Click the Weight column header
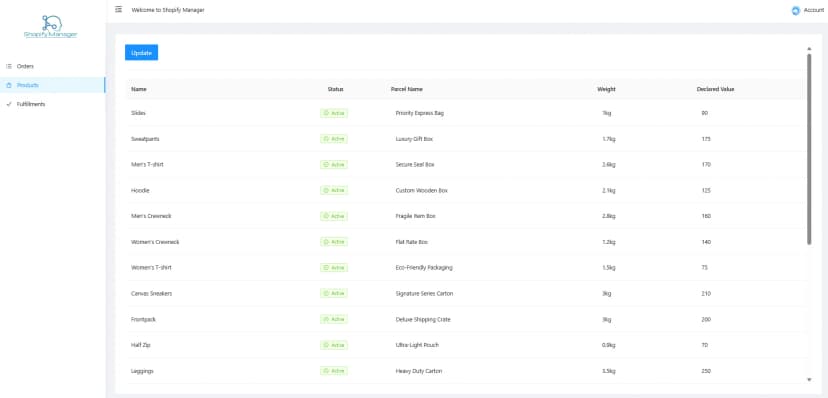828x398 pixels. point(606,89)
